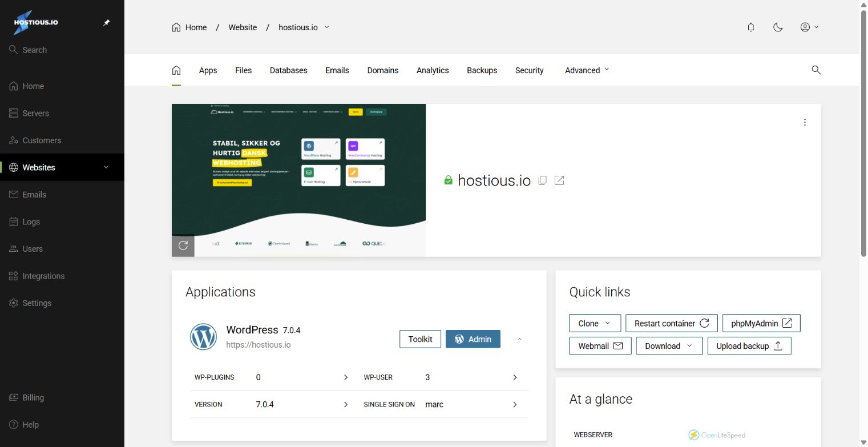This screenshot has width=868, height=447.
Task: Switch to the Security tab
Action: click(529, 70)
